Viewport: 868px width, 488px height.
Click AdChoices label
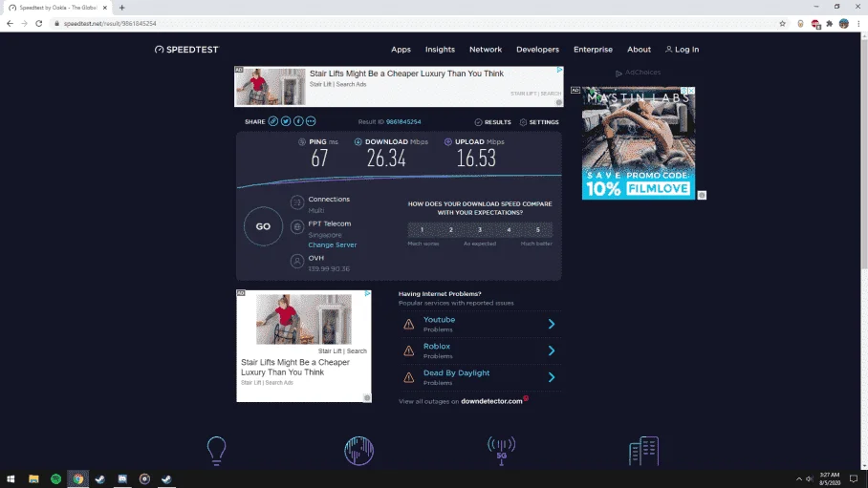coord(639,73)
